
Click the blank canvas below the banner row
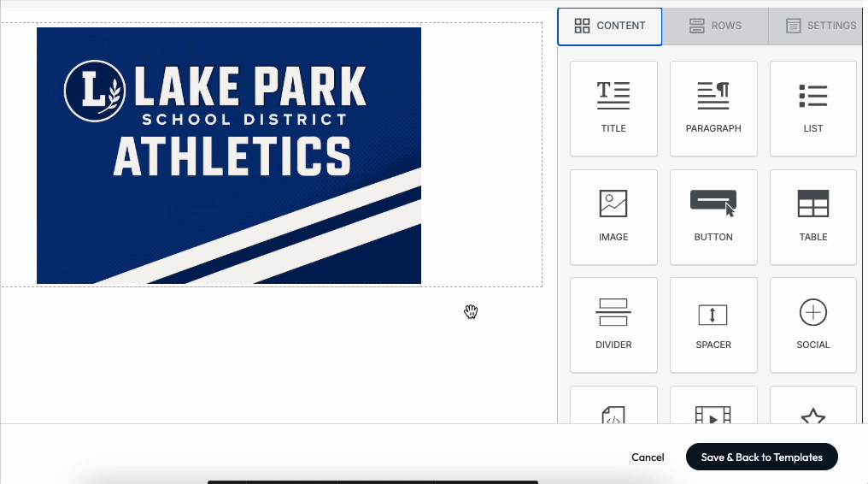point(273,355)
